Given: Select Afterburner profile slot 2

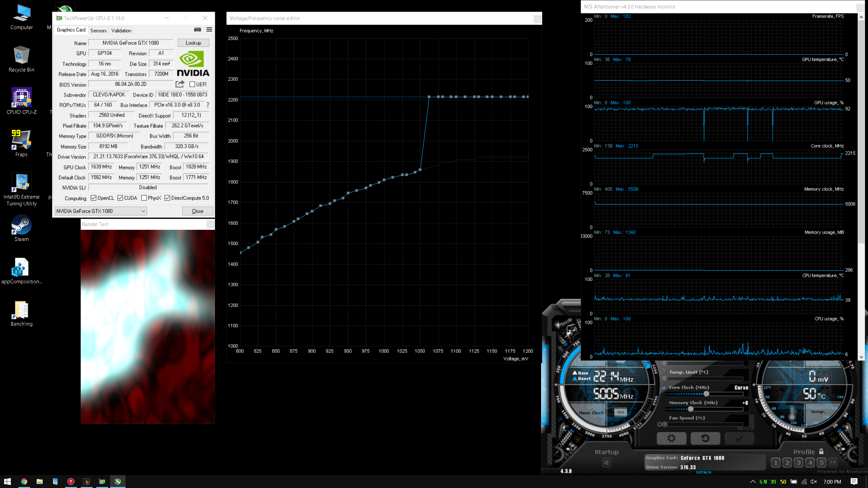Looking at the screenshot, I should (x=787, y=463).
